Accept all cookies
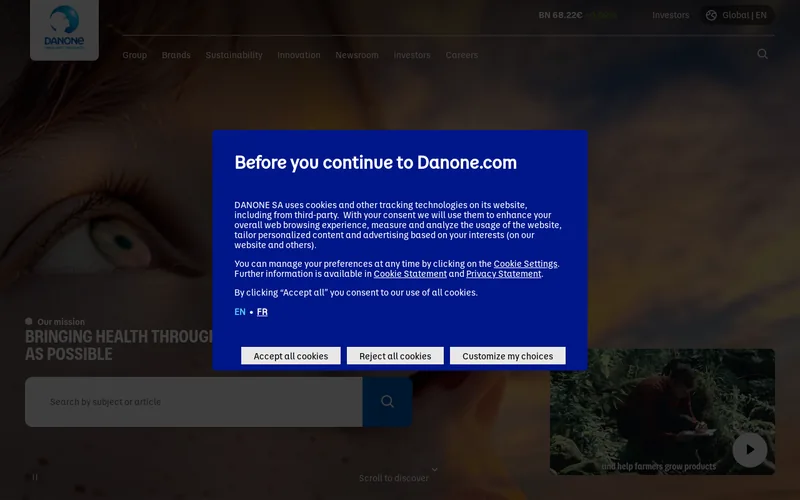This screenshot has width=800, height=500. pos(291,356)
